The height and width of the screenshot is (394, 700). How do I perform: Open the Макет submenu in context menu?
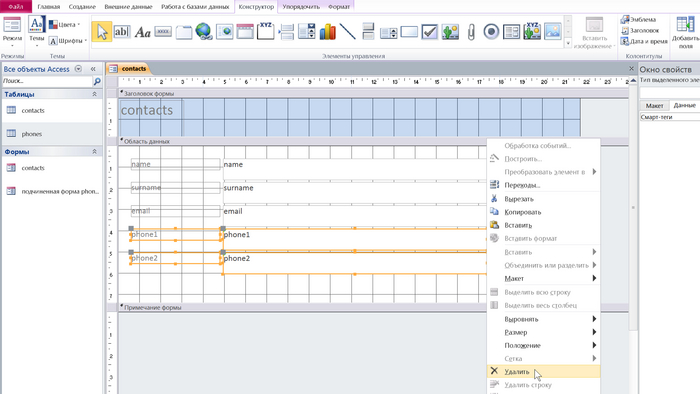543,278
